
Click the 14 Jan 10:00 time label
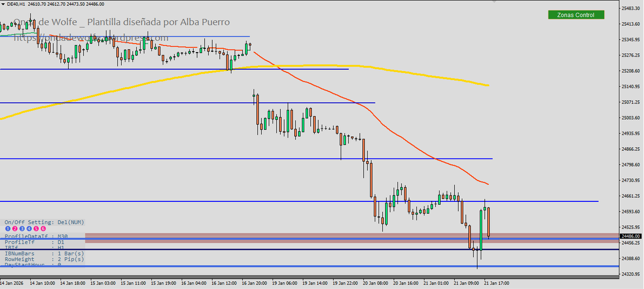(41, 282)
